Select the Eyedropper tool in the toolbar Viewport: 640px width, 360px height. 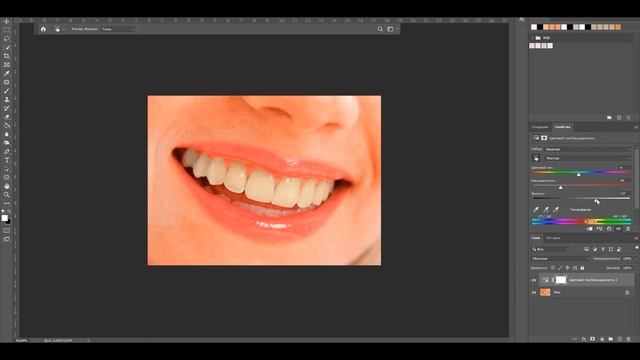(7, 73)
